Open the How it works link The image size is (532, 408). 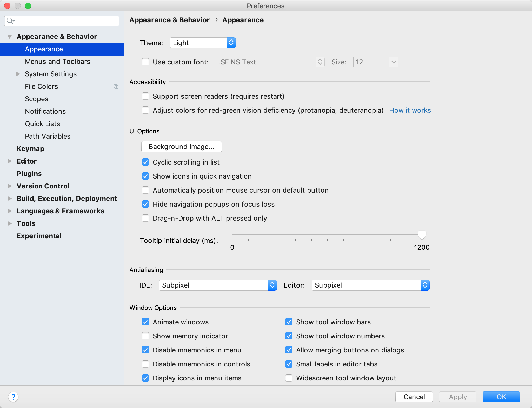tap(410, 110)
